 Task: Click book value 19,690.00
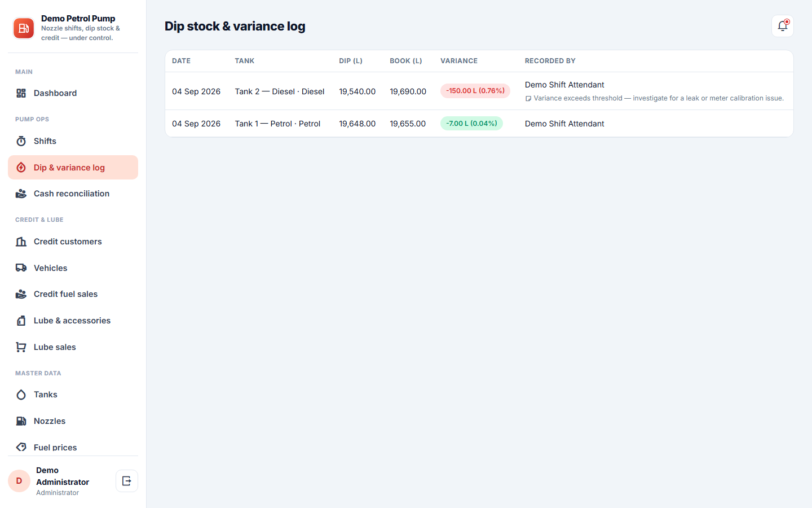pos(408,91)
